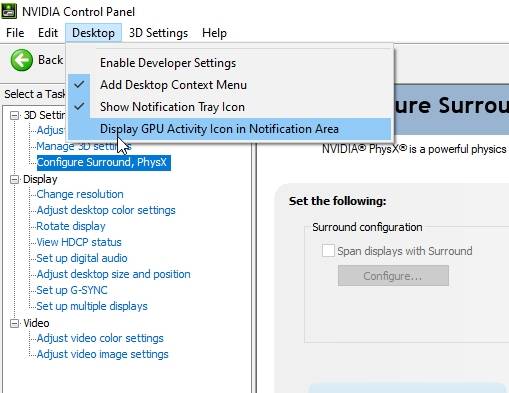Open the Help menu
The height and width of the screenshot is (393, 509).
tap(214, 33)
